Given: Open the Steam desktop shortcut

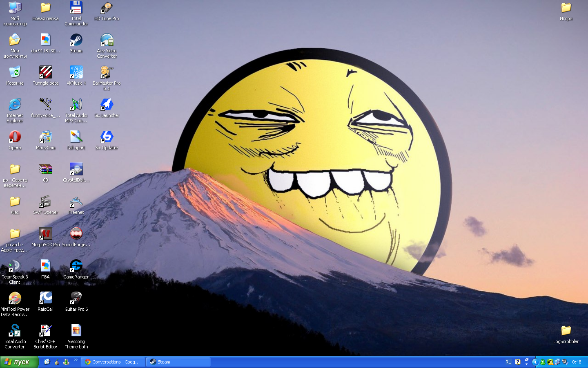Looking at the screenshot, I should click(76, 40).
